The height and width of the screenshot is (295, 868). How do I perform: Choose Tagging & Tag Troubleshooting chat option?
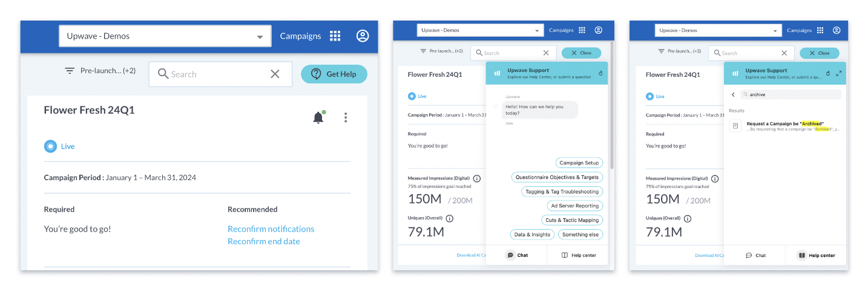point(562,192)
